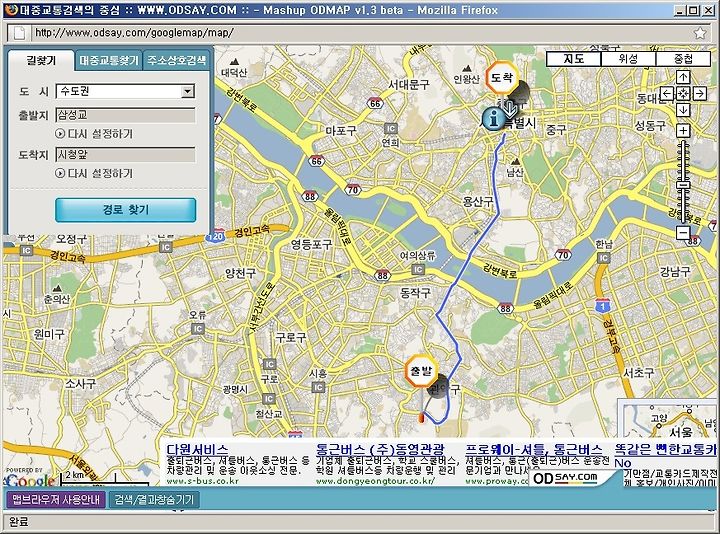720x534 pixels.
Task: Select 지도 map view
Action: 574,59
